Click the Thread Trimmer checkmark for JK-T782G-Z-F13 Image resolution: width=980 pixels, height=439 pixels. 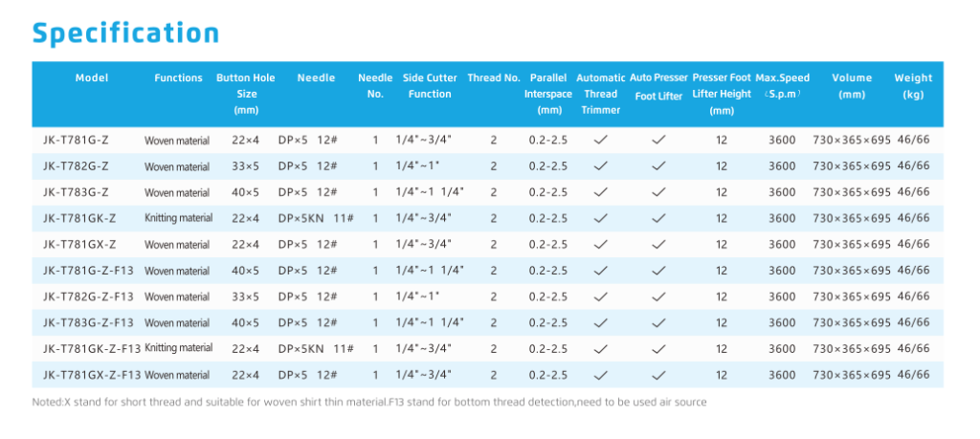pyautogui.click(x=601, y=296)
